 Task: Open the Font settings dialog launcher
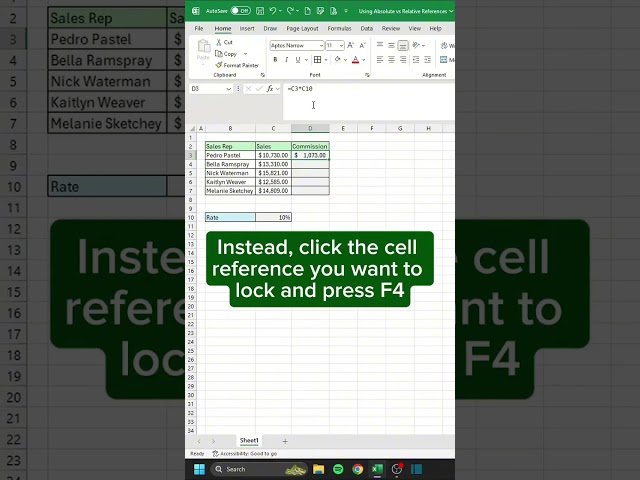[x=367, y=75]
